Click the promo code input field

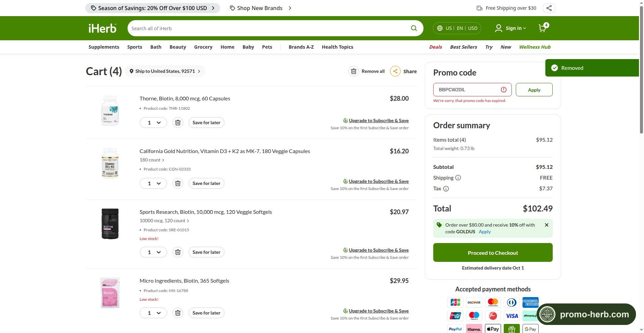coord(472,90)
